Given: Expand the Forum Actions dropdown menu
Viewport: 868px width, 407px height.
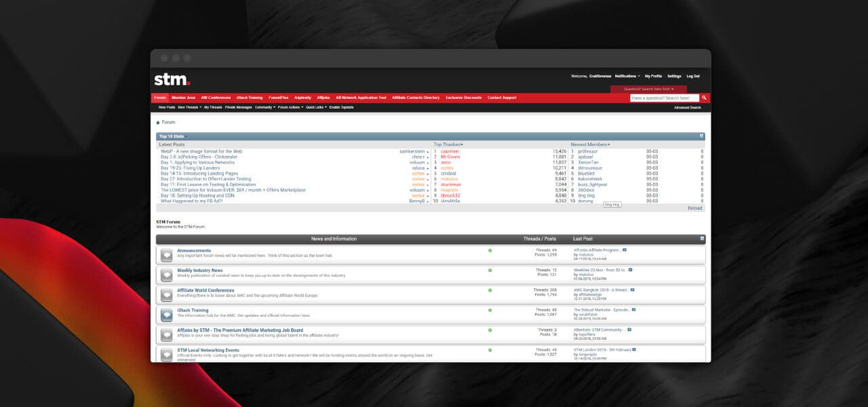Looking at the screenshot, I should (290, 107).
